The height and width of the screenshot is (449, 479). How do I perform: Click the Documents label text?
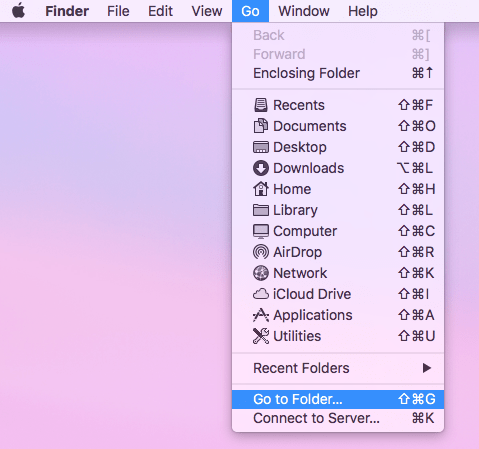[310, 126]
